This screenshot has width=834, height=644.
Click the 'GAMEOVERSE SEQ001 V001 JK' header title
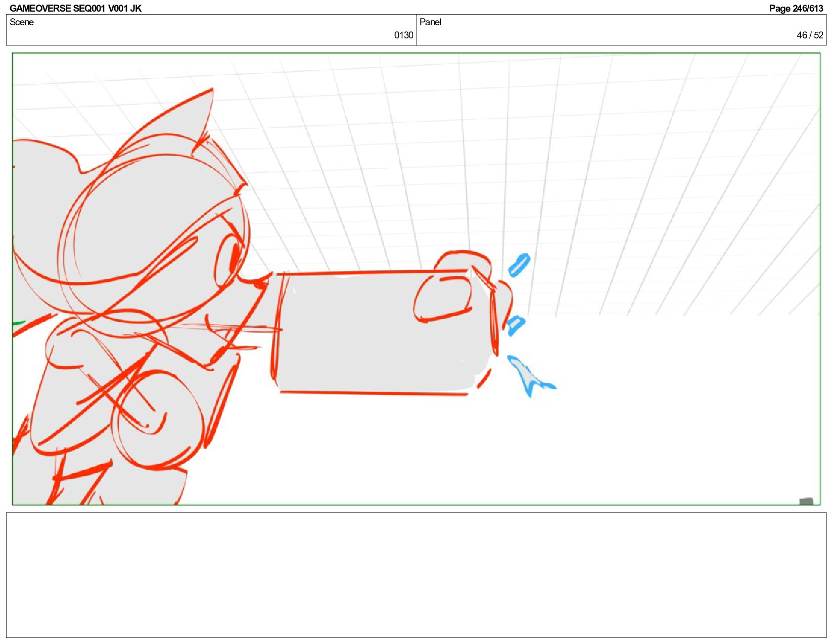pos(75,8)
